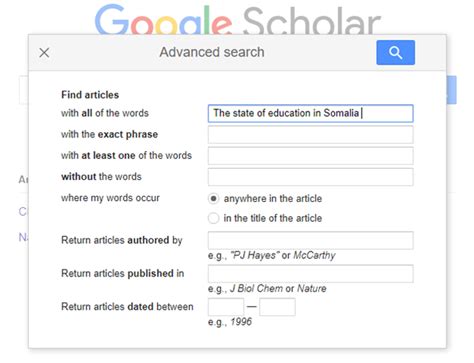Click the 'e.g., J Biol Chem or Nature' hint
Viewport: 474px width, 363px height.
267,289
